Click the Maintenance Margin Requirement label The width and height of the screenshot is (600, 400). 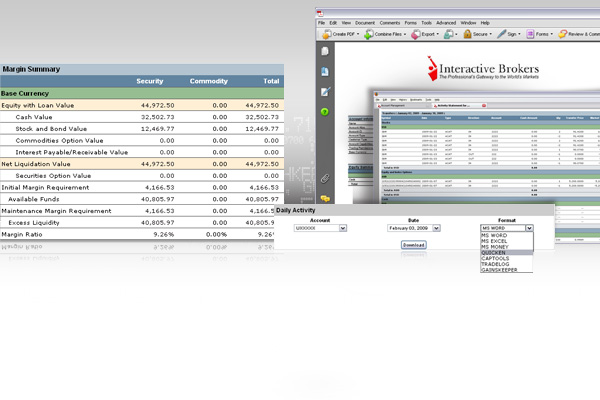point(56,211)
